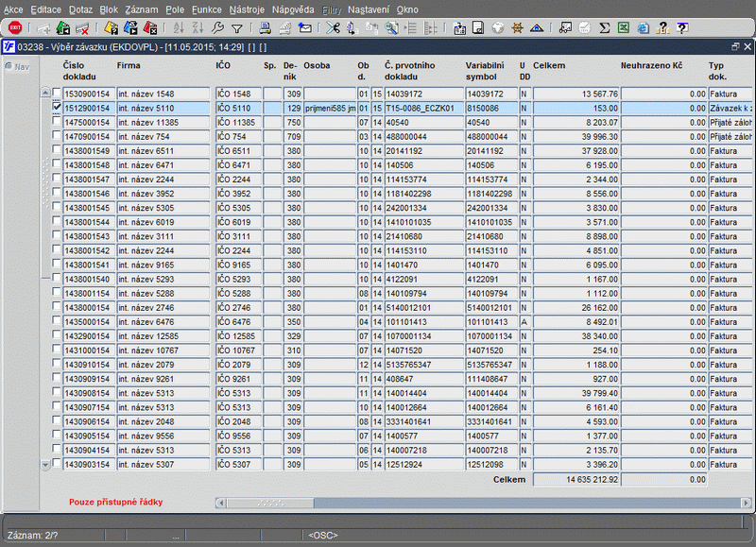Click Firma field 'int. název 11385'
This screenshot has height=547, width=756.
(x=163, y=123)
